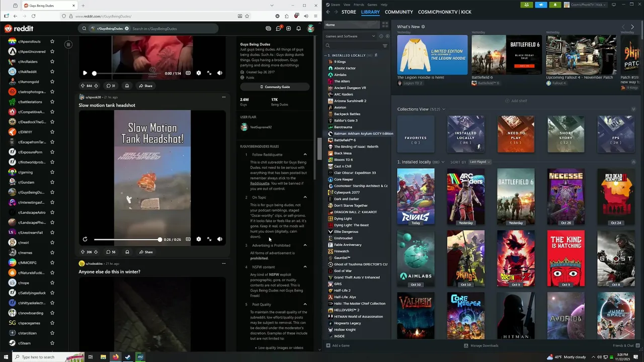Star r/Gundam as a favorite
This screenshot has width=644, height=362.
click(x=52, y=182)
